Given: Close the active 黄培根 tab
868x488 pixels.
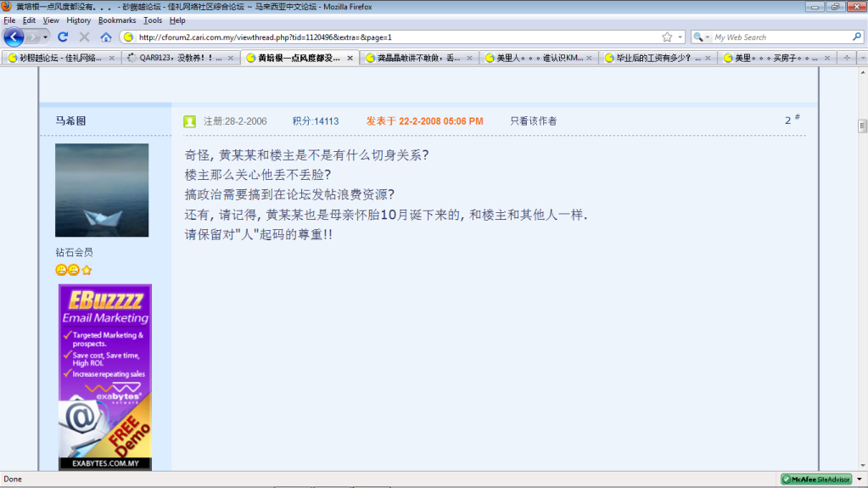Looking at the screenshot, I should click(350, 59).
